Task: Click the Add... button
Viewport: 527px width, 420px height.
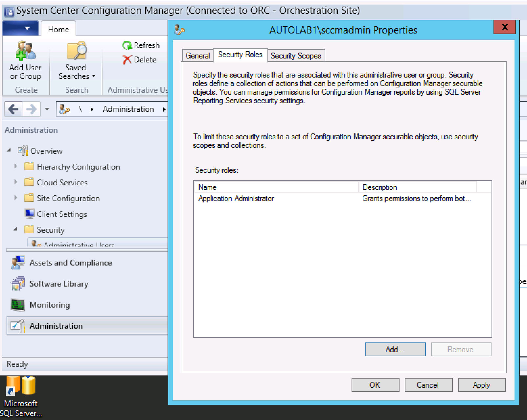Action: point(395,349)
